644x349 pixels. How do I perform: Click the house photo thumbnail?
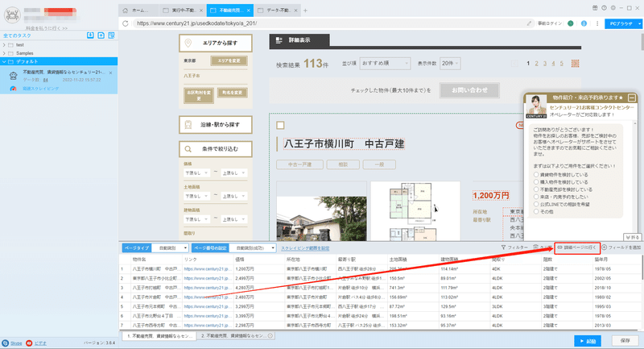pyautogui.click(x=321, y=211)
